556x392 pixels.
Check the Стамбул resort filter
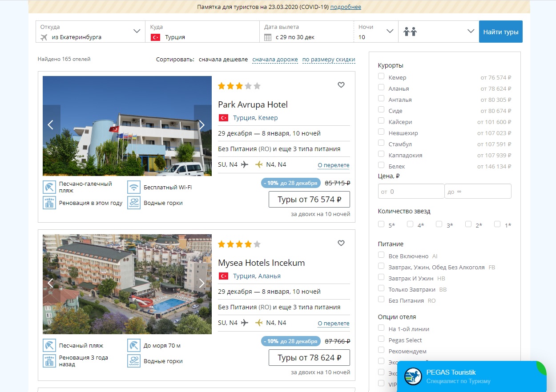[381, 143]
